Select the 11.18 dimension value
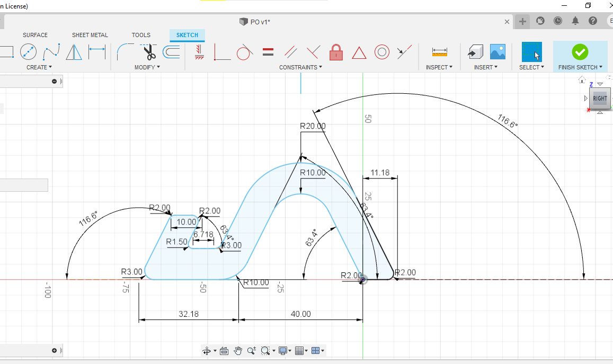The image size is (613, 364). click(380, 172)
